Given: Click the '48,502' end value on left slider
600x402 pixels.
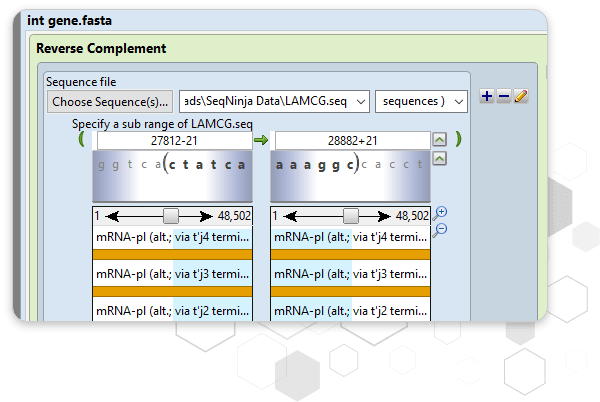Looking at the screenshot, I should point(234,216).
